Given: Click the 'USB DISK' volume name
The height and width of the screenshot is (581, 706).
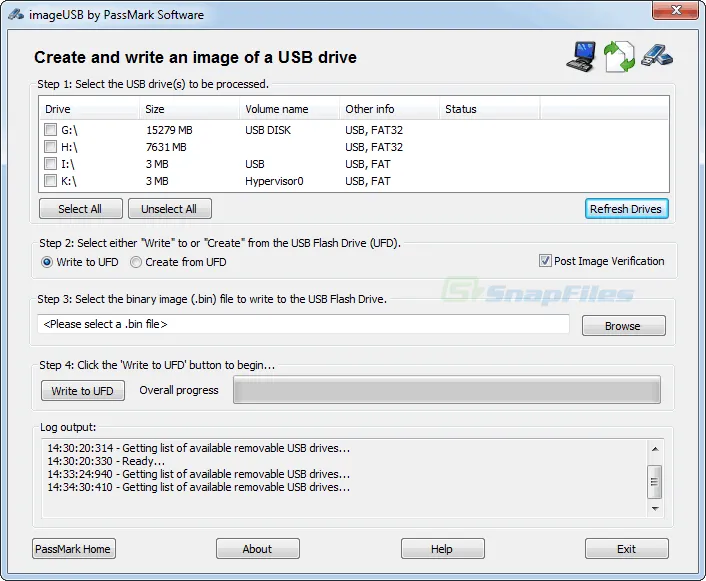Looking at the screenshot, I should click(268, 130).
